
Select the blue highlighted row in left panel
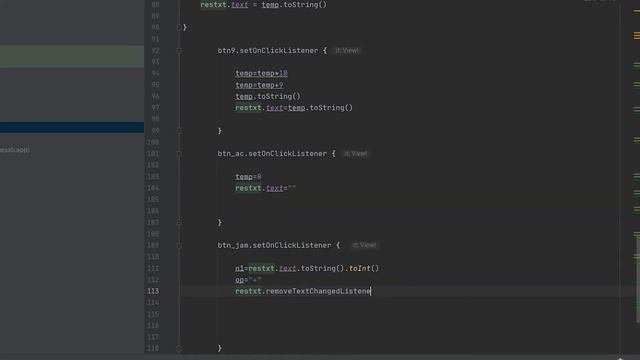point(72,127)
